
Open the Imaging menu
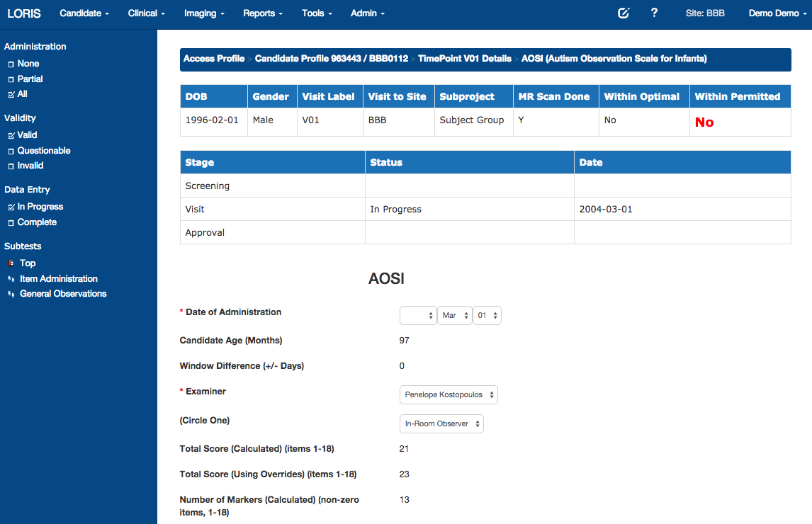tap(204, 13)
